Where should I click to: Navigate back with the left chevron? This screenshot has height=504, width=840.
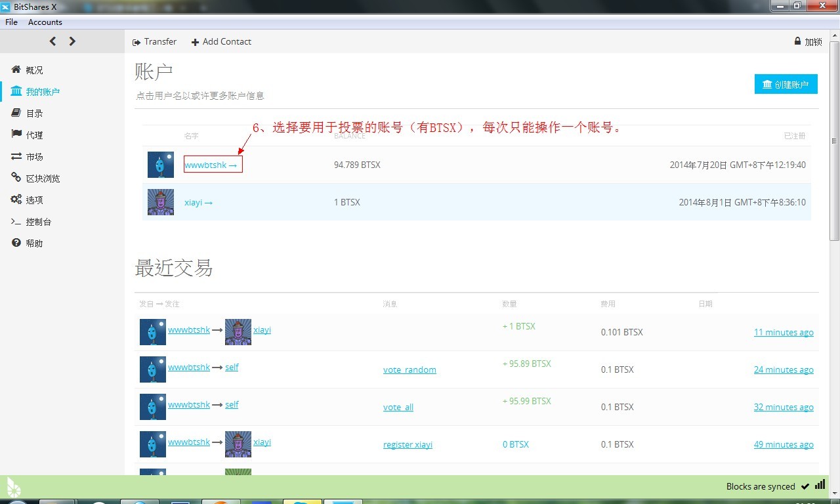coord(52,41)
